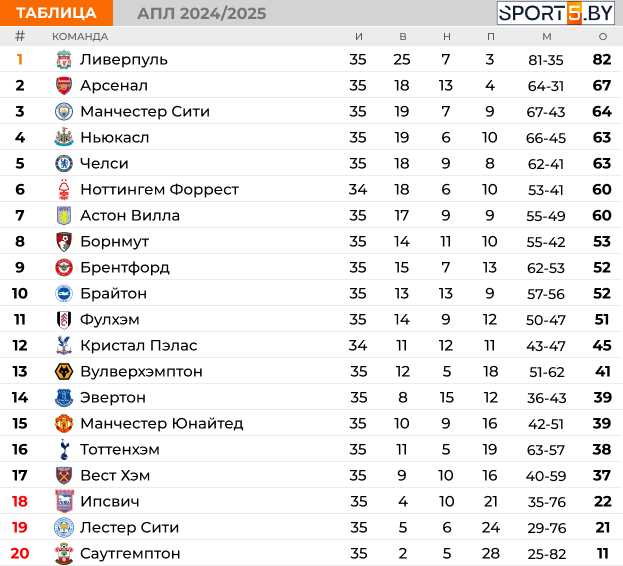623x566 pixels.
Task: Open the Кристал Пэлас team link
Action: click(x=139, y=346)
